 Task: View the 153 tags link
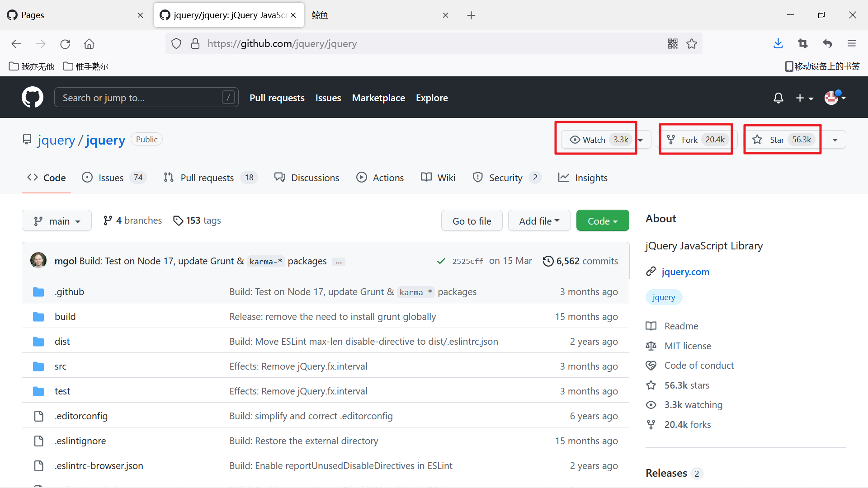197,221
